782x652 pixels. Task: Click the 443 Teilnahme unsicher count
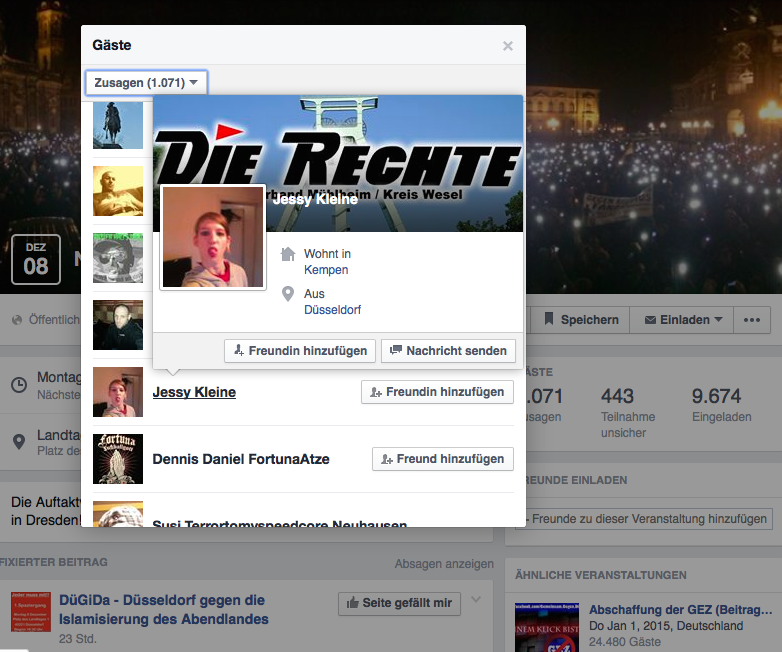point(628,413)
